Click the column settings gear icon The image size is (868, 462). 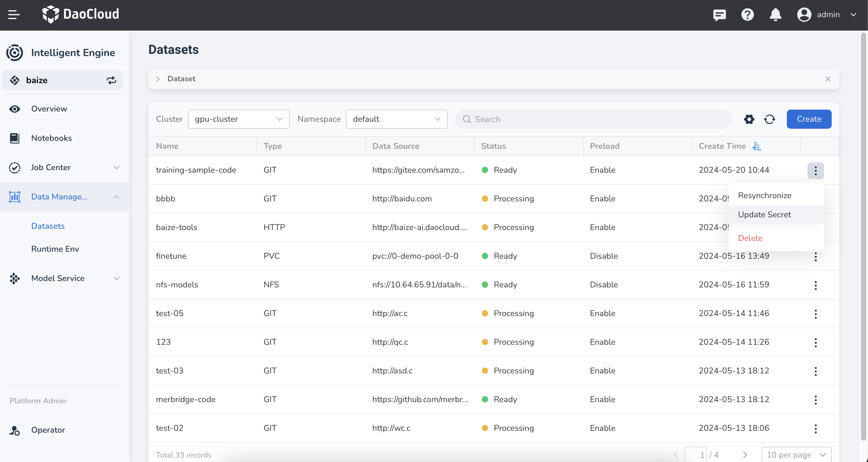749,119
